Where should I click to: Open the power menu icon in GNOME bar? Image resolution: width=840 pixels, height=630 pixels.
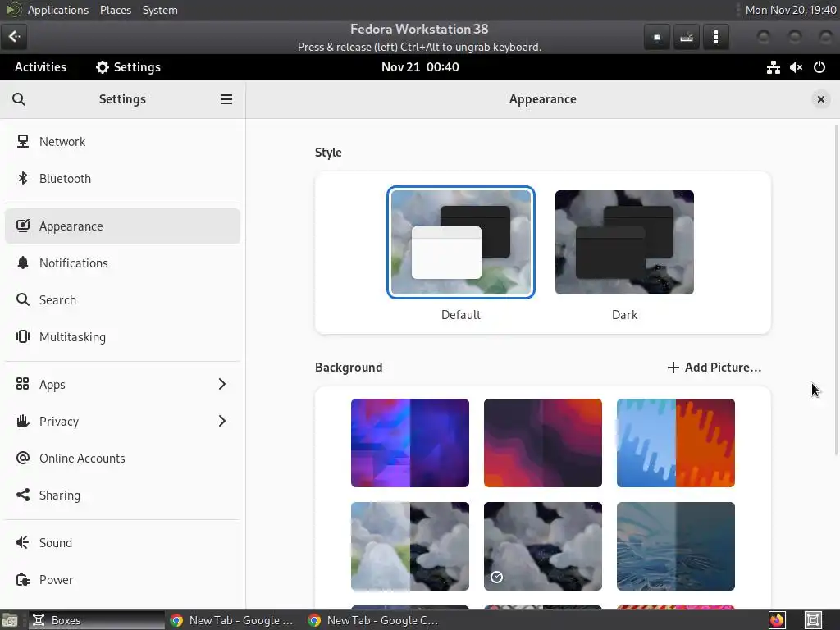[x=819, y=67]
